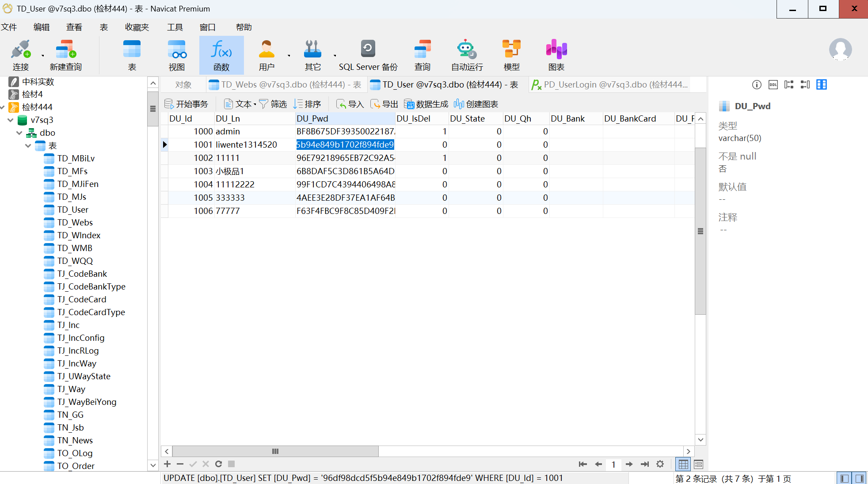Collapse the v7sq3 database node
Screen dimensions: 868x484
11,120
